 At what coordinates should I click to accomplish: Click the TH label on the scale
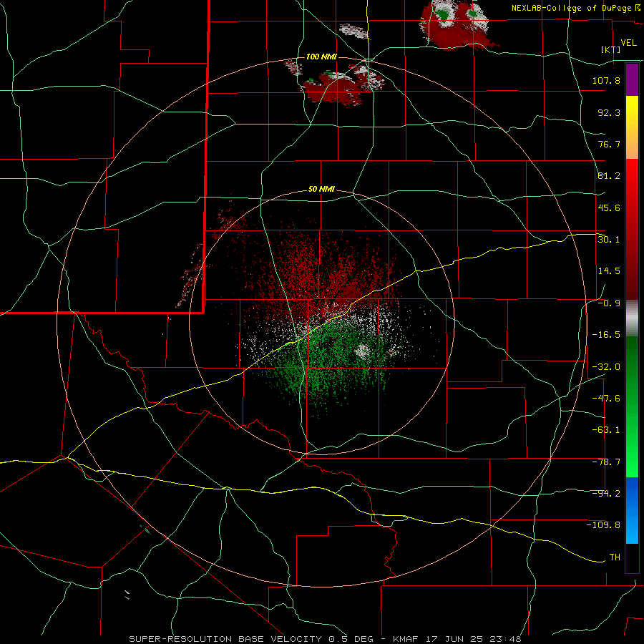pos(615,557)
